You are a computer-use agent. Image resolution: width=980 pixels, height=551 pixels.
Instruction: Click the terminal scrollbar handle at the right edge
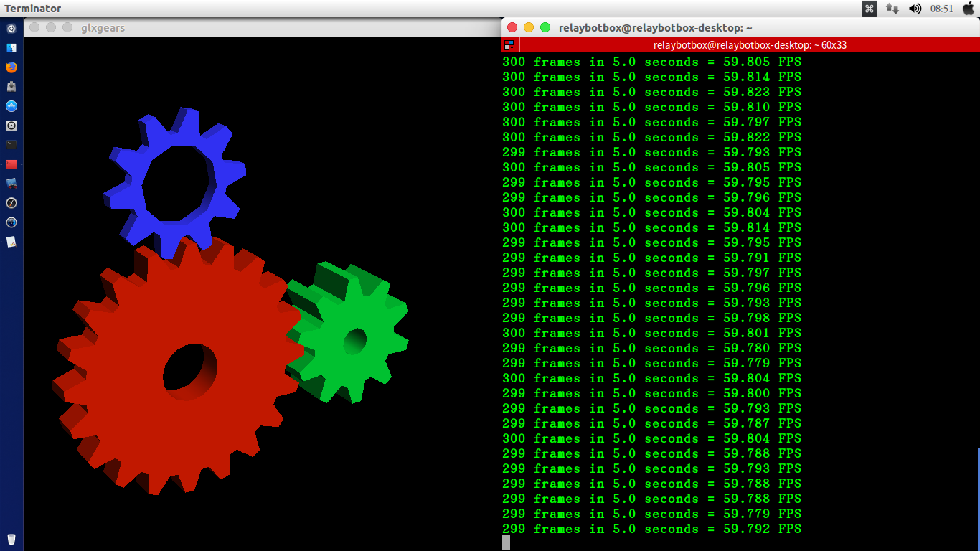tap(978, 499)
